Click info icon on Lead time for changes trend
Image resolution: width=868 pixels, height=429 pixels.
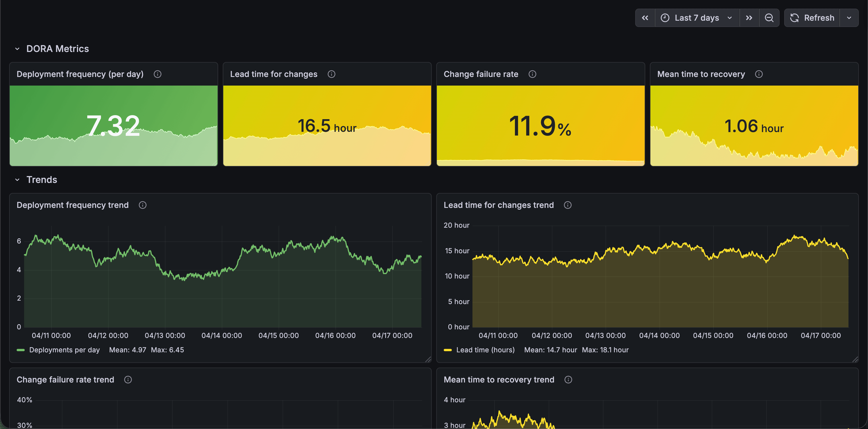pyautogui.click(x=567, y=205)
